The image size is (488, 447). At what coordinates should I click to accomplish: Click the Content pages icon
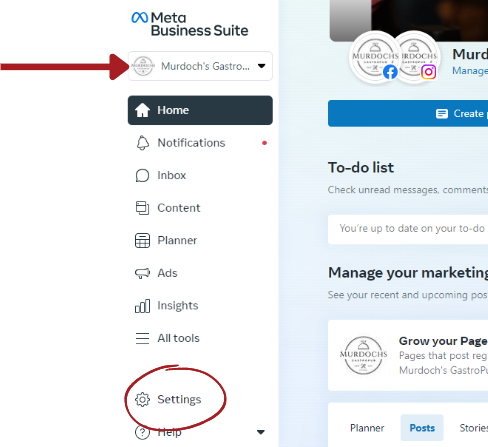(x=142, y=208)
